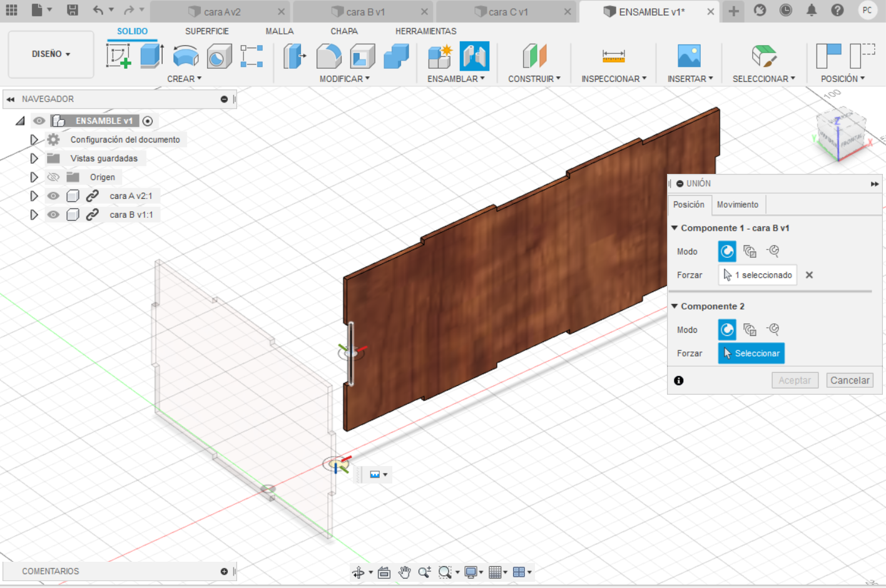Open the PC user account menu

(867, 10)
